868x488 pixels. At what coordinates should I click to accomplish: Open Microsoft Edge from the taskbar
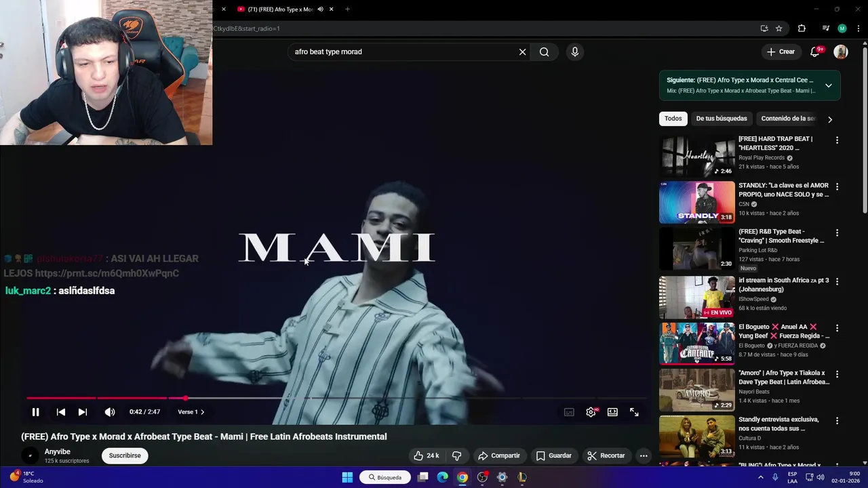tap(442, 477)
